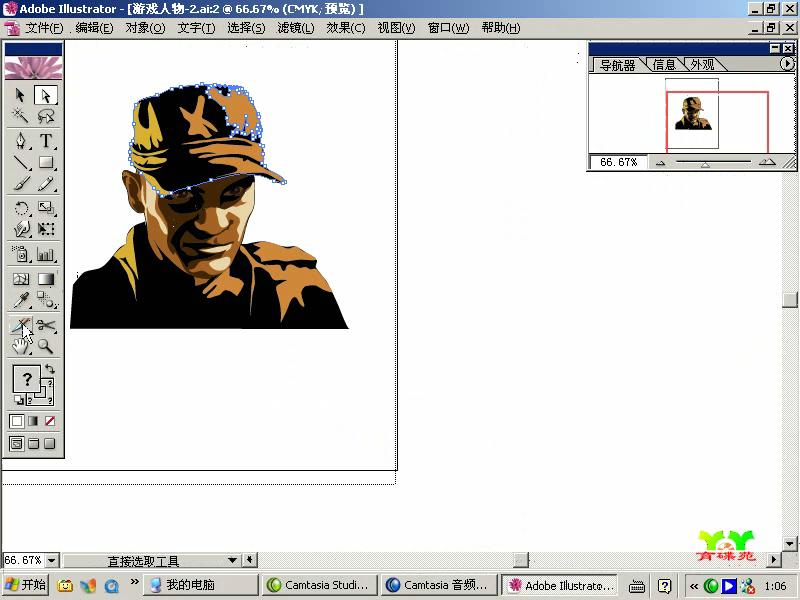The image size is (800, 600).
Task: Select the Hand tool
Action: pyautogui.click(x=20, y=346)
